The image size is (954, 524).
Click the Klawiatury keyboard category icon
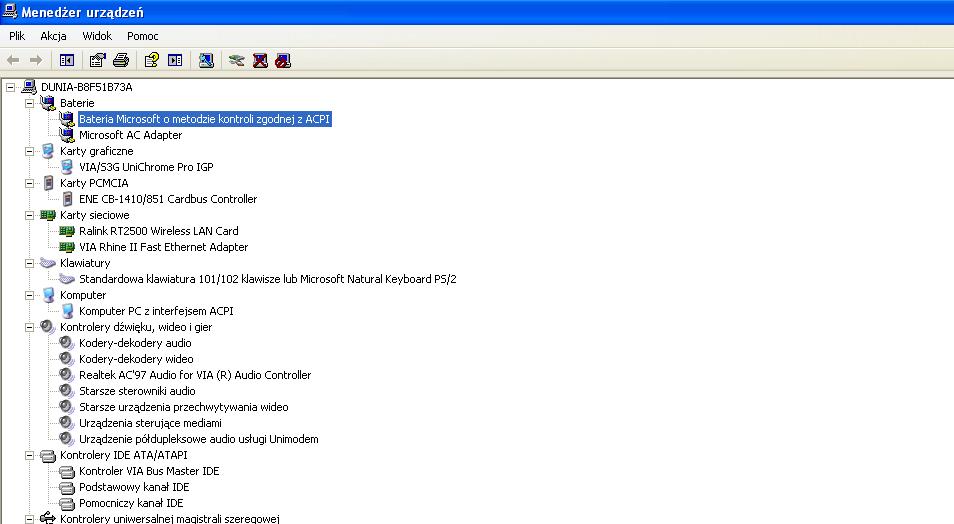[47, 263]
